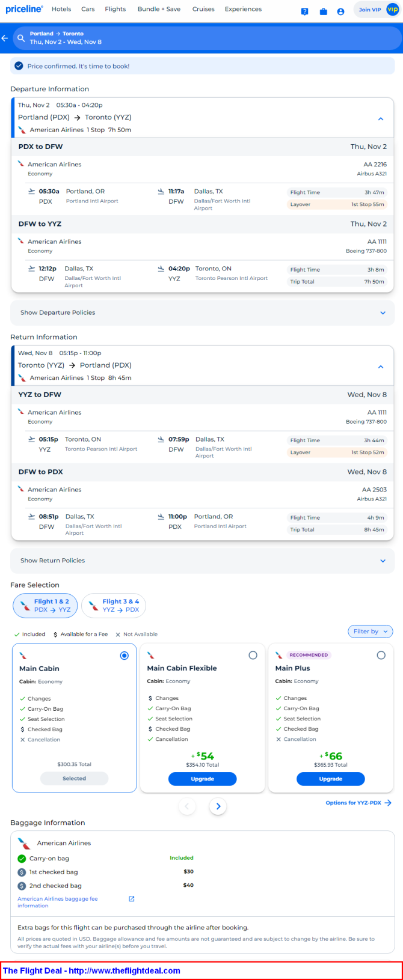
Task: Select the Main Cabin fare radio button
Action: [x=125, y=656]
